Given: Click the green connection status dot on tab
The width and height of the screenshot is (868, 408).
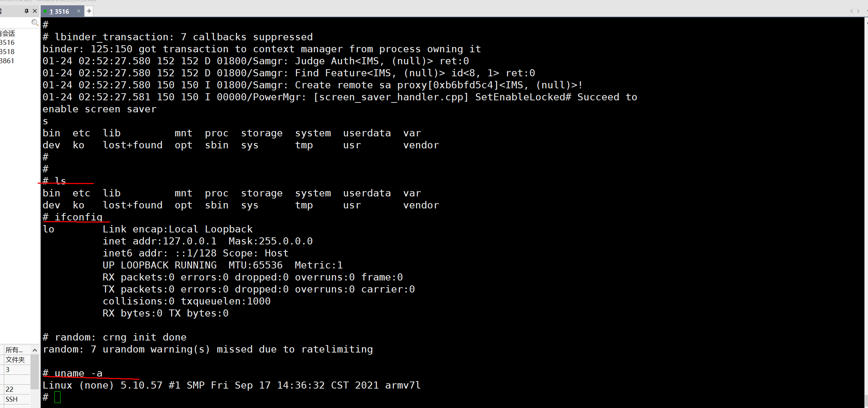Looking at the screenshot, I should [45, 11].
